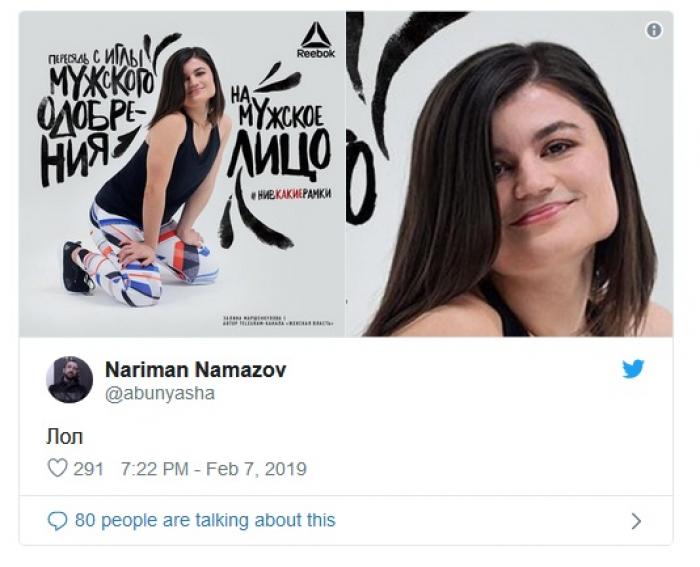The width and height of the screenshot is (700, 567).
Task: Click the tweet text "Лол"
Action: 65,437
